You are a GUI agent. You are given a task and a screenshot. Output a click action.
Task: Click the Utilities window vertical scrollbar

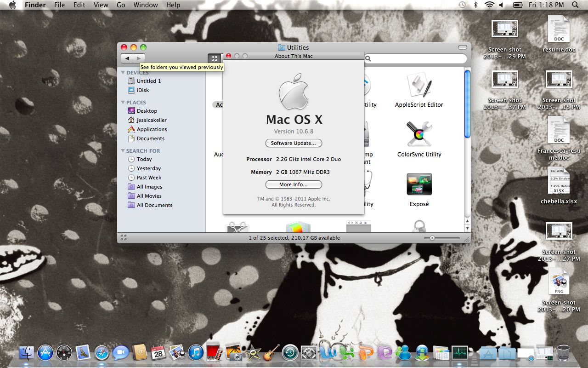pyautogui.click(x=467, y=103)
